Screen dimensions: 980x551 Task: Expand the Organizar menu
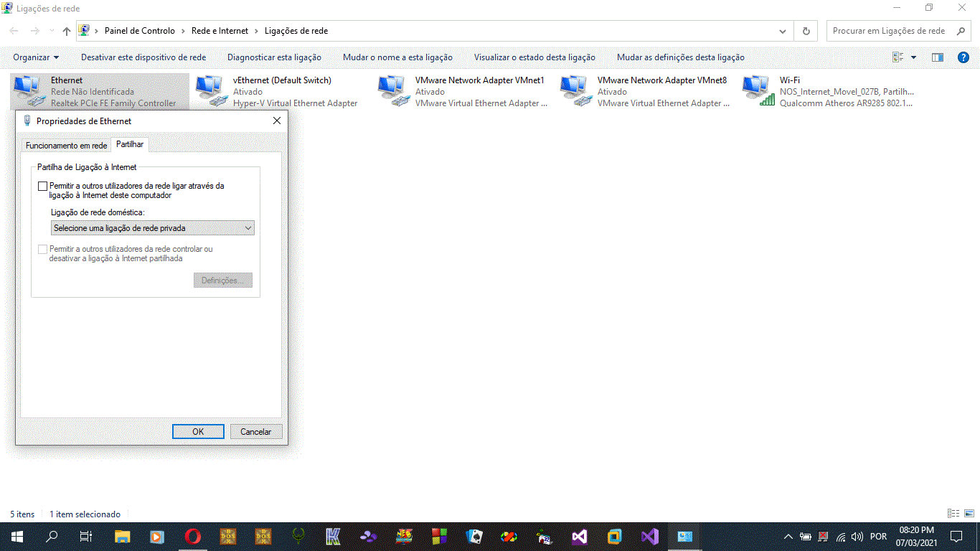tap(36, 57)
